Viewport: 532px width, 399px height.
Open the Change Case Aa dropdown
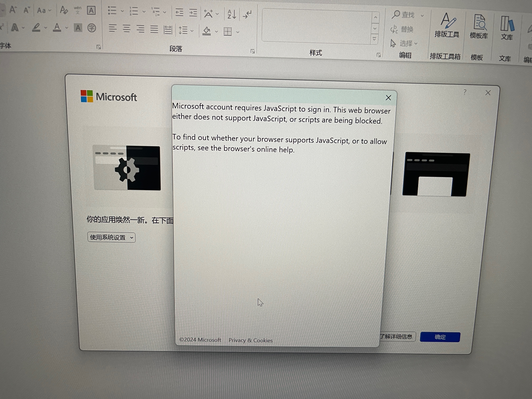[44, 10]
